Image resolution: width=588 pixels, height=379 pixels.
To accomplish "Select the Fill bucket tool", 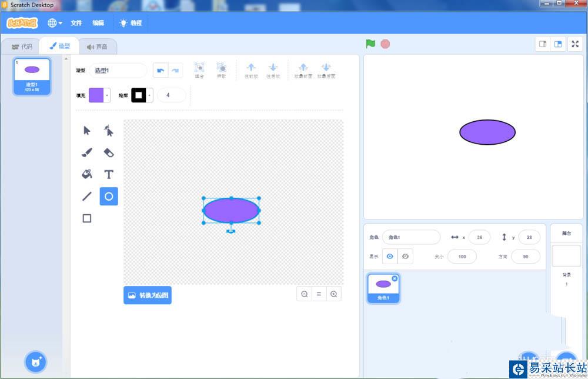I will [86, 174].
